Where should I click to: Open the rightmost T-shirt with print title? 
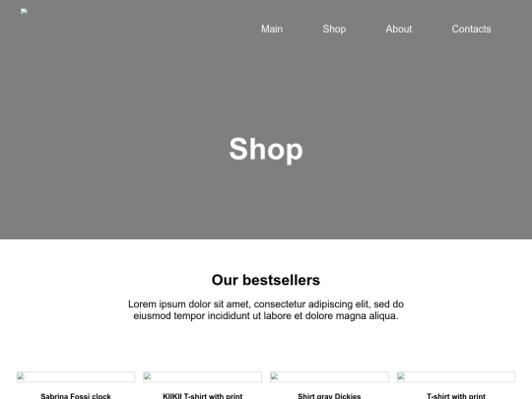[x=456, y=396]
